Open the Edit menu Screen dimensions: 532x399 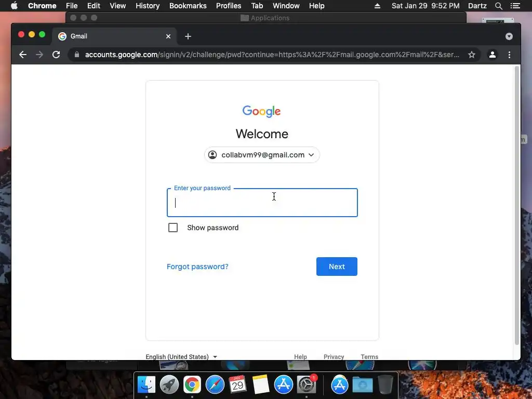click(x=94, y=6)
